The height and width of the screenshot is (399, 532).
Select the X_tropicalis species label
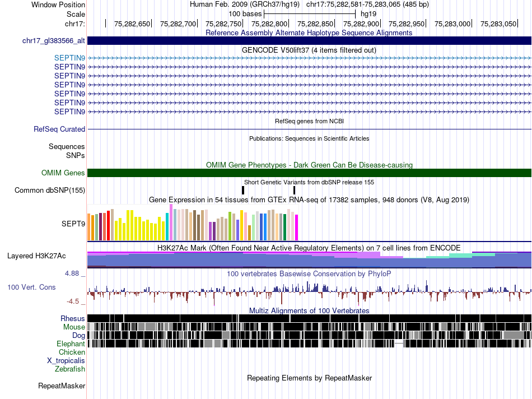tap(66, 361)
